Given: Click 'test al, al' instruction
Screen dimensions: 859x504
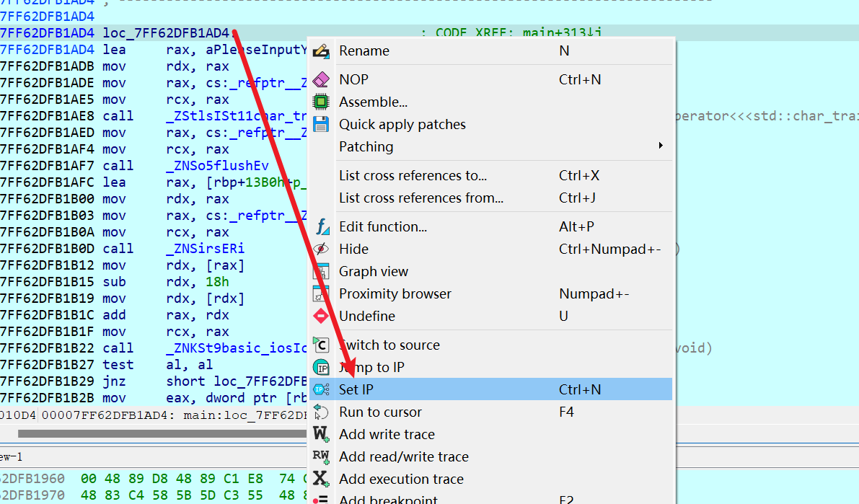Looking at the screenshot, I should coord(158,365).
